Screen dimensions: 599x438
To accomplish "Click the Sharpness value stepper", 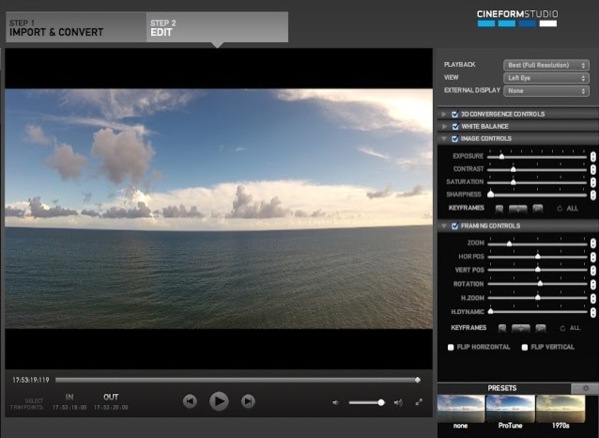I will point(593,195).
